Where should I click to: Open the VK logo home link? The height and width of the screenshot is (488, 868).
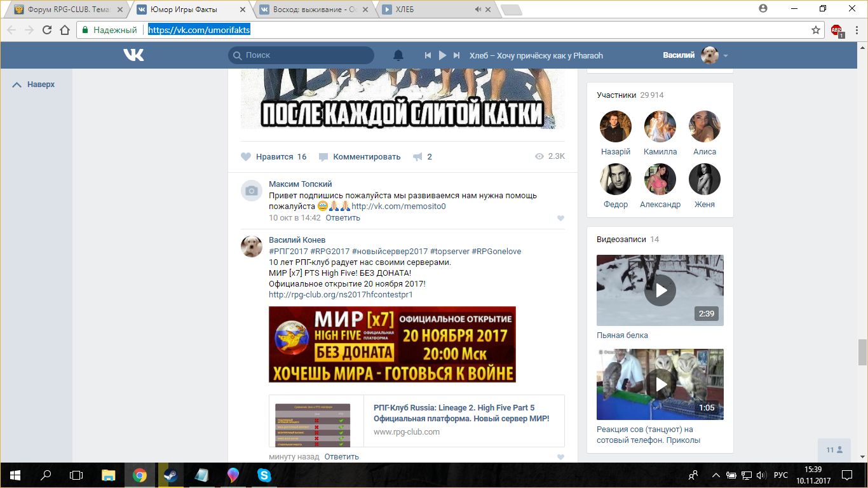click(x=133, y=55)
